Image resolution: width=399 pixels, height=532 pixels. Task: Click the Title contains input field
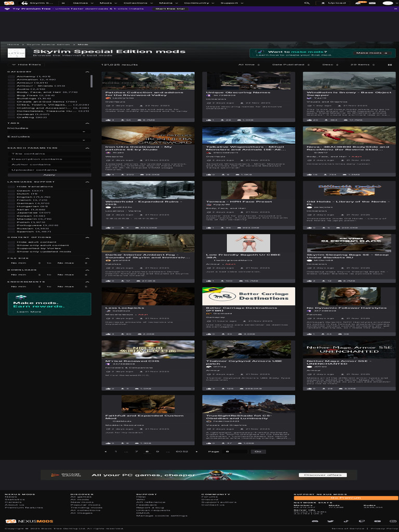(x=49, y=154)
